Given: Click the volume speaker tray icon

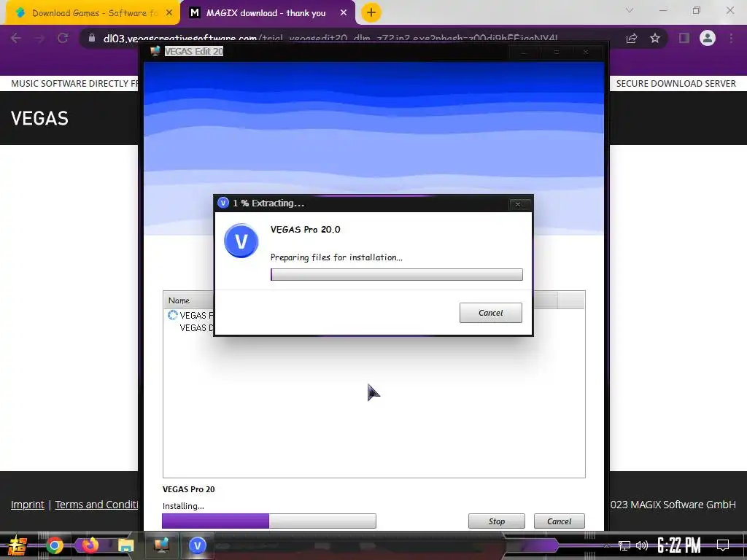Looking at the screenshot, I should (642, 545).
